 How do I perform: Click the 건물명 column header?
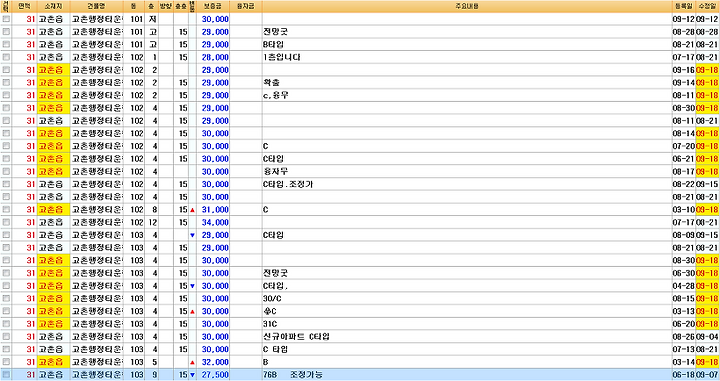pyautogui.click(x=96, y=6)
